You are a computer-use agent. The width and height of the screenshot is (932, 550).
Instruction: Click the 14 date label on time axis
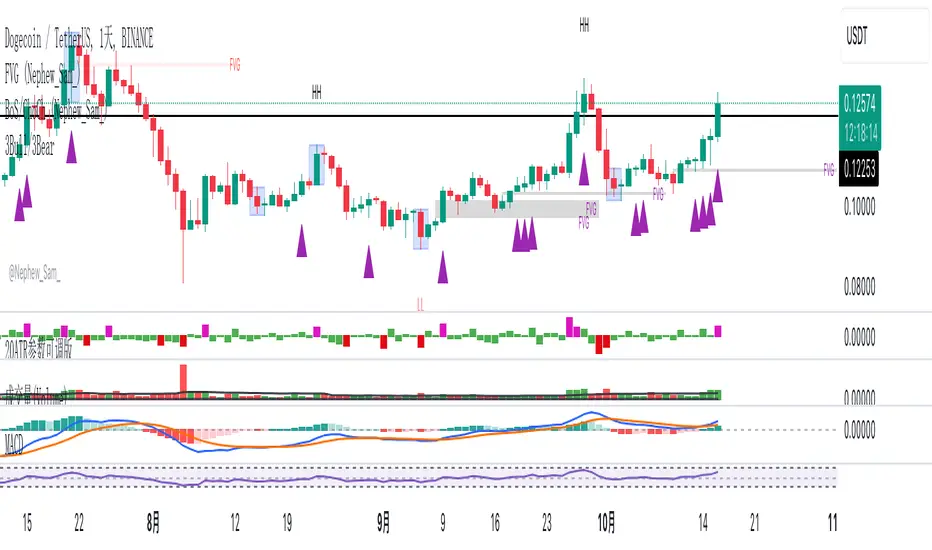pos(703,523)
